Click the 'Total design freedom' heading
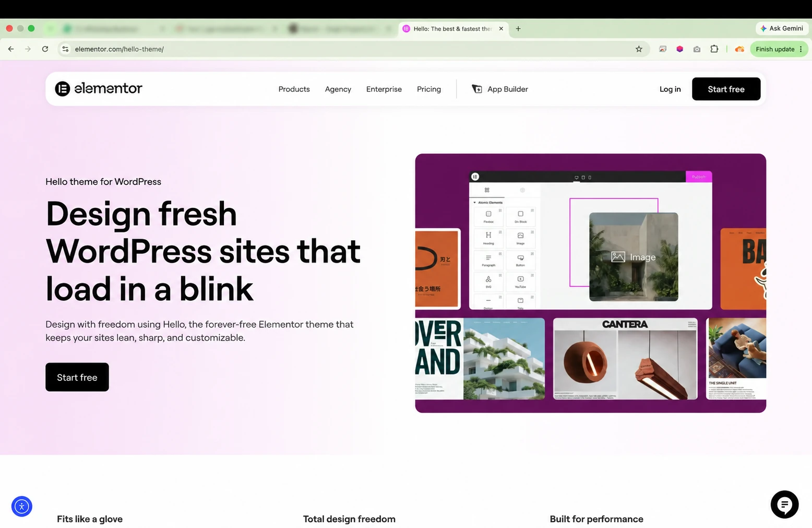 point(349,519)
